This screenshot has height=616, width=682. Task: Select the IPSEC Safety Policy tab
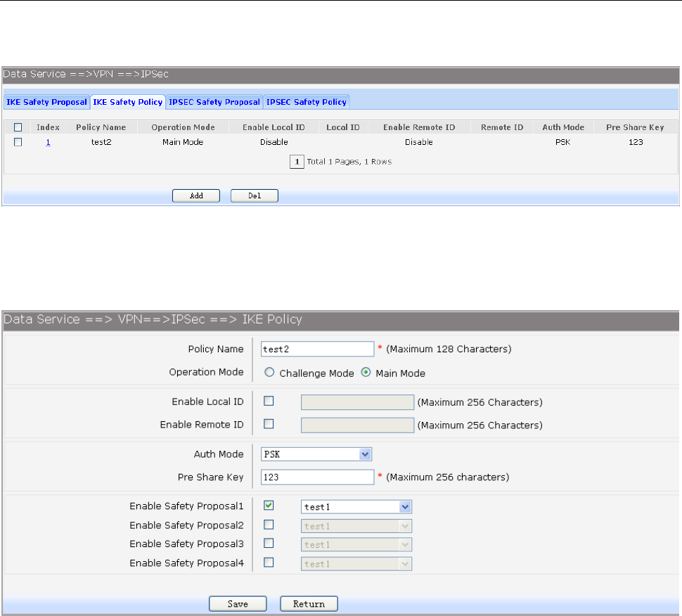(305, 102)
